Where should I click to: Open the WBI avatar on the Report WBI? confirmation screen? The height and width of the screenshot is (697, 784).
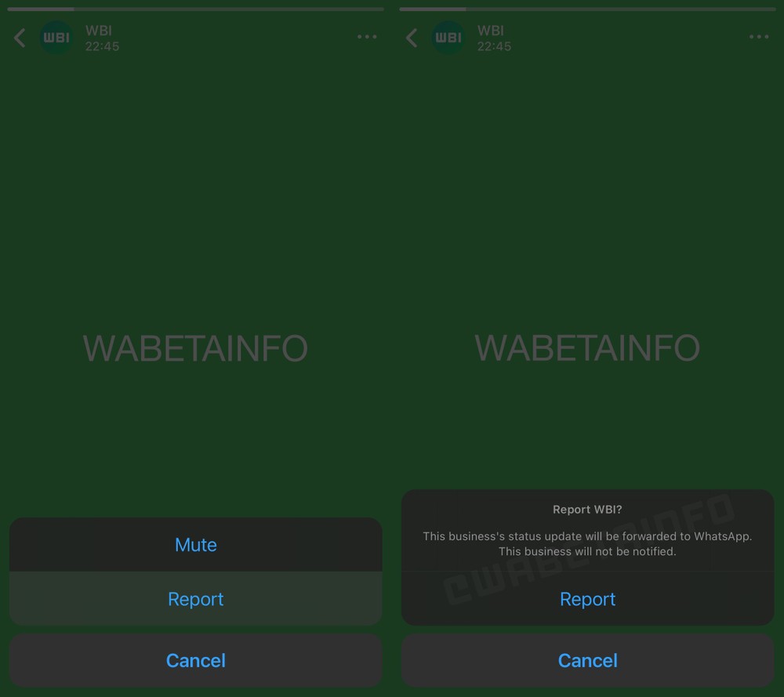448,38
